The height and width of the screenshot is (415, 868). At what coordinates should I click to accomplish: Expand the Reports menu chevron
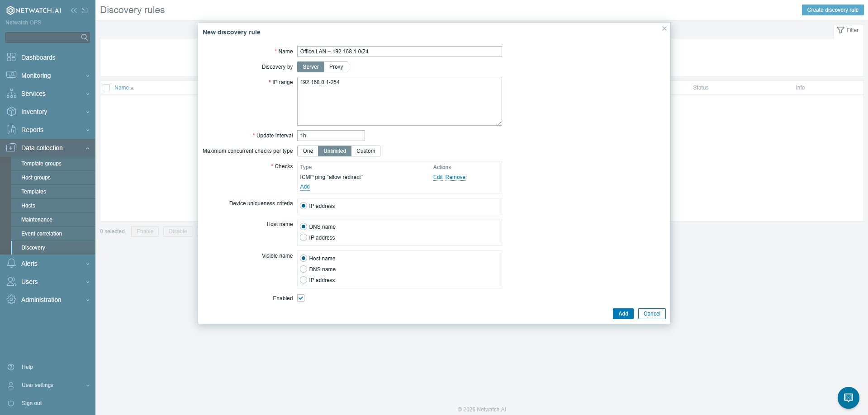point(88,130)
